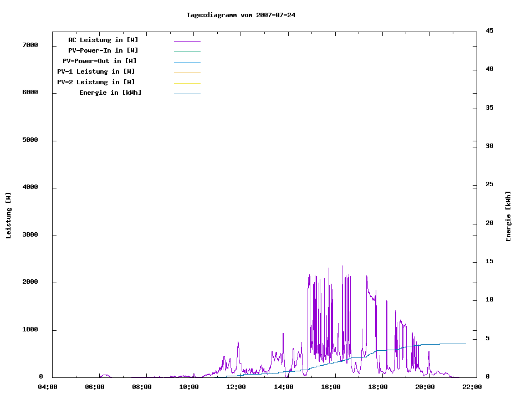The image size is (532, 399).
Task: Select the 'PV-1 Leistung in [W]' legend label
Action: (x=96, y=71)
